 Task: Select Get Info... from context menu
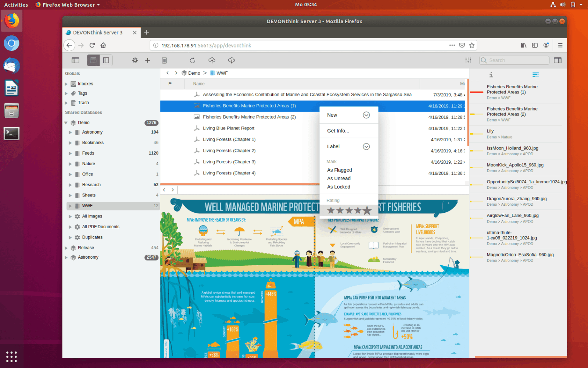338,131
